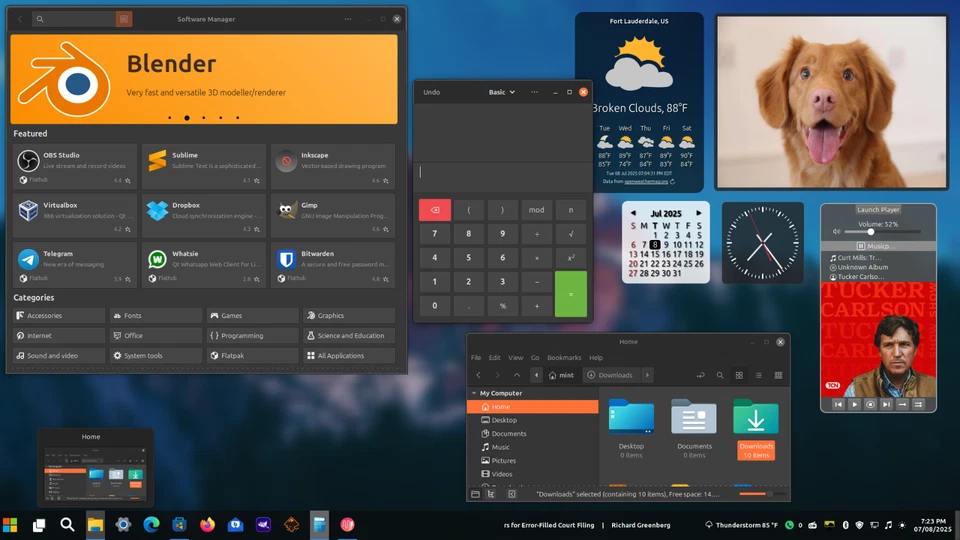960x540 pixels.
Task: Open the View menu in file manager
Action: pos(516,357)
